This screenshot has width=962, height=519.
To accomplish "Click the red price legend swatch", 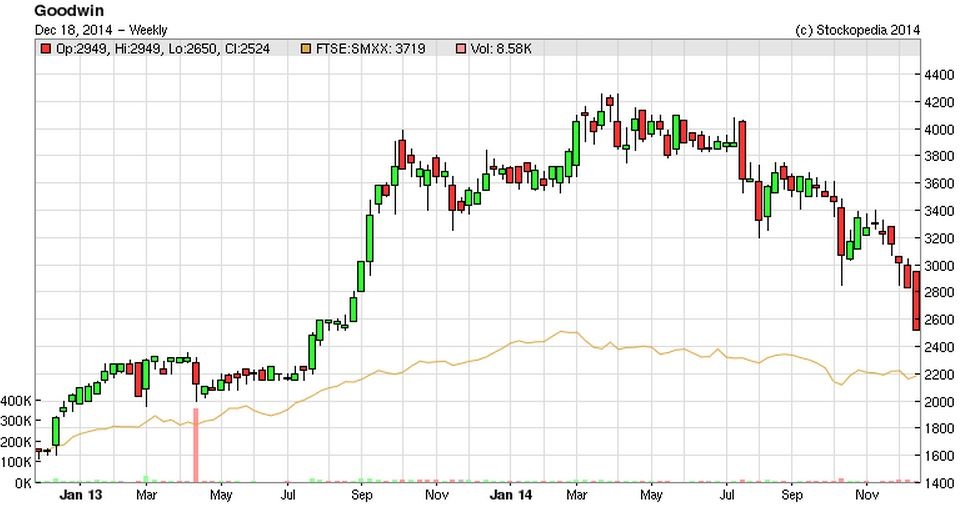I will pos(45,48).
